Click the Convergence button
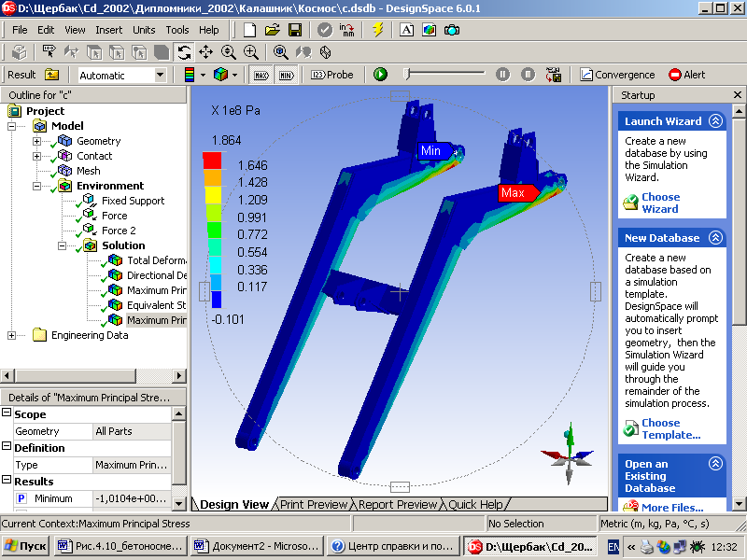This screenshot has height=560, width=747. [x=617, y=75]
